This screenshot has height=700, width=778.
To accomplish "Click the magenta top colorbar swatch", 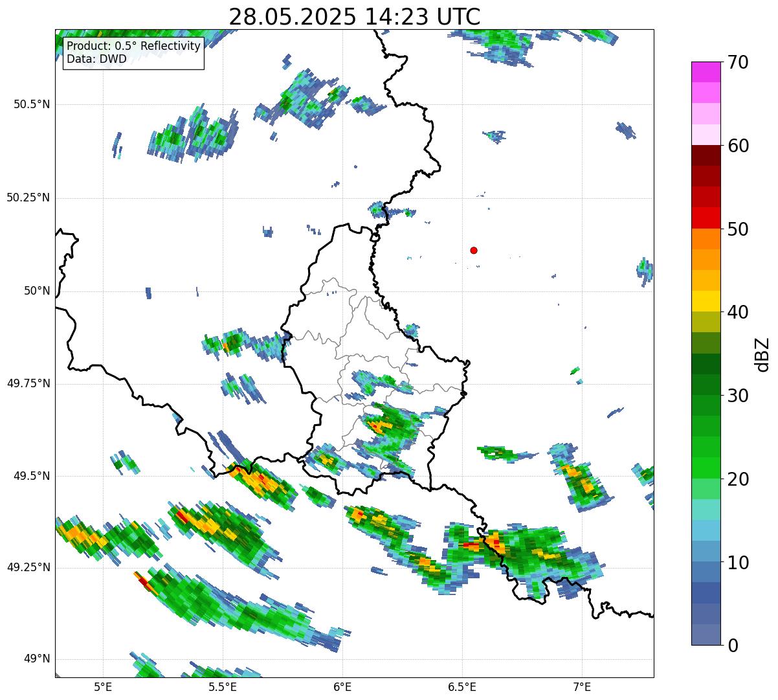I will (706, 72).
